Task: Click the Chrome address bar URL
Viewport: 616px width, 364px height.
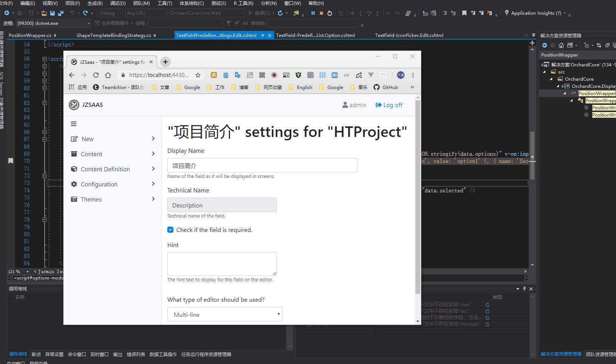Action: point(159,75)
